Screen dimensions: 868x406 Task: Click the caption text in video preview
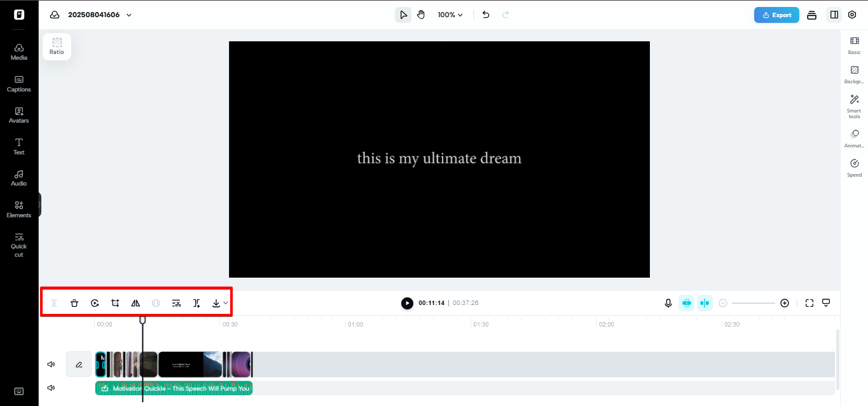point(439,158)
